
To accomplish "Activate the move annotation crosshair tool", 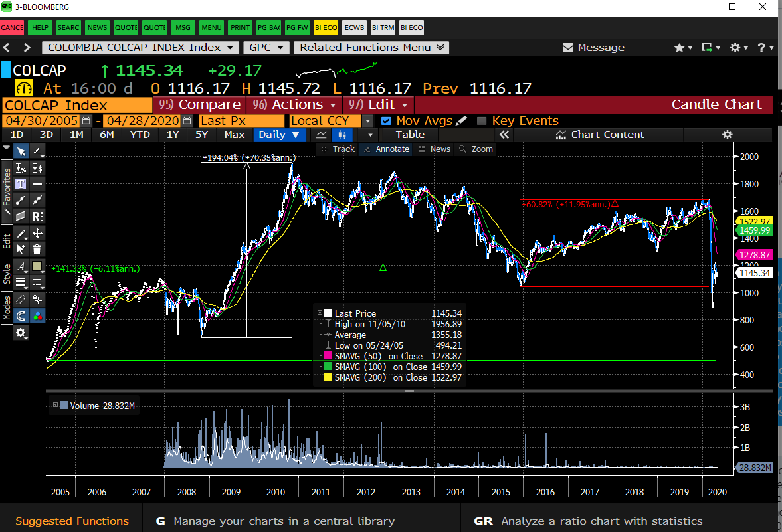I will 37,233.
